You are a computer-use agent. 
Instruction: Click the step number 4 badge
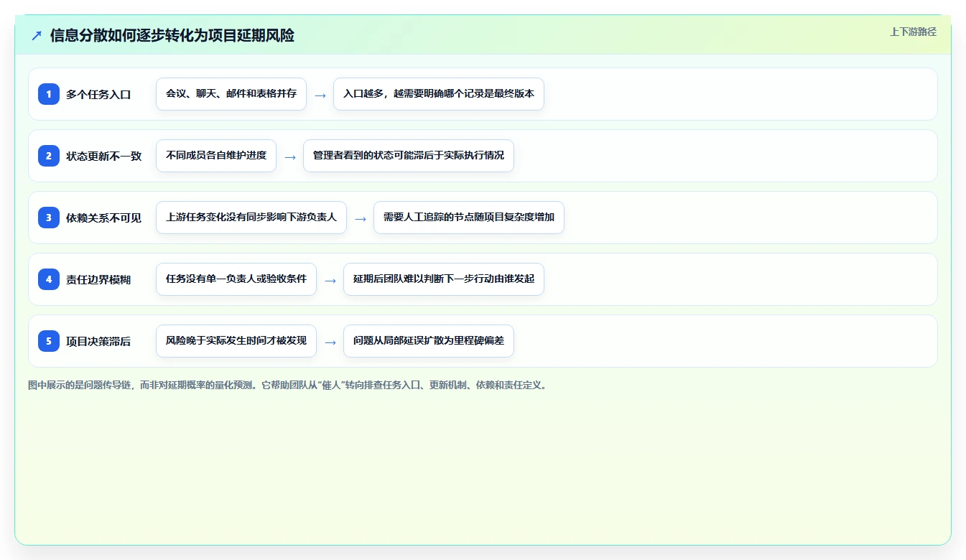click(49, 279)
